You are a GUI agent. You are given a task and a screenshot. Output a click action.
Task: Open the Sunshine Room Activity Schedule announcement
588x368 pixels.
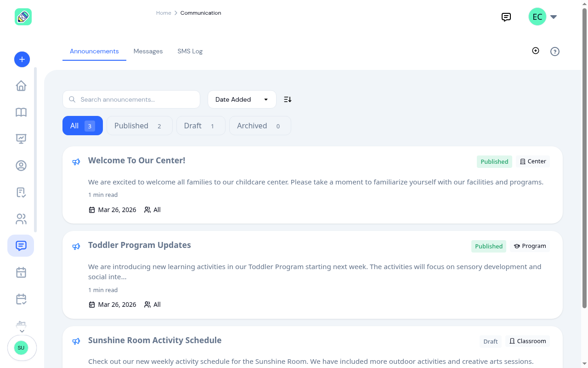155,340
